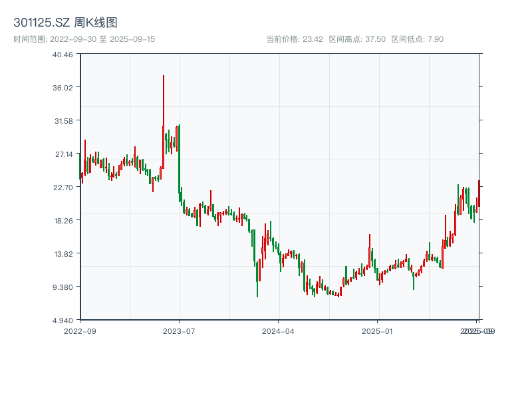Screen dimensions: 532x399
Task: Click the 27.14 y-axis price label
Action: tap(63, 154)
